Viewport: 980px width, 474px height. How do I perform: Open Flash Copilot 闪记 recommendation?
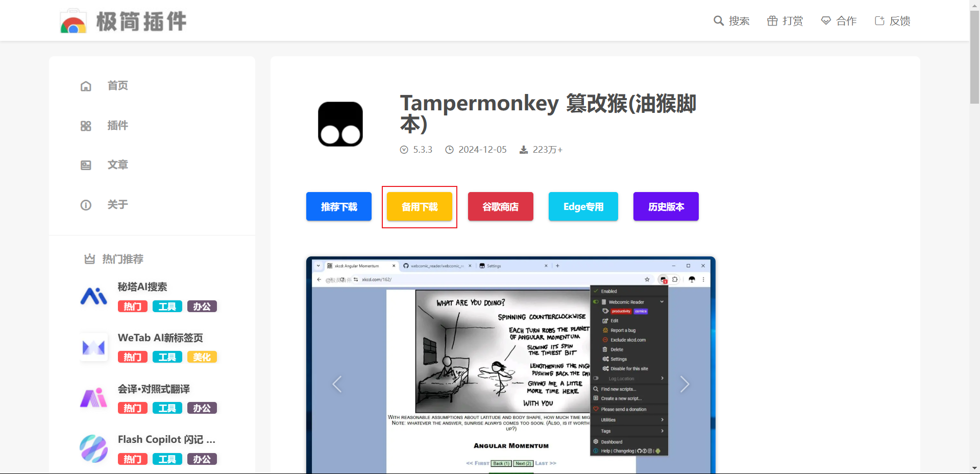click(x=166, y=439)
